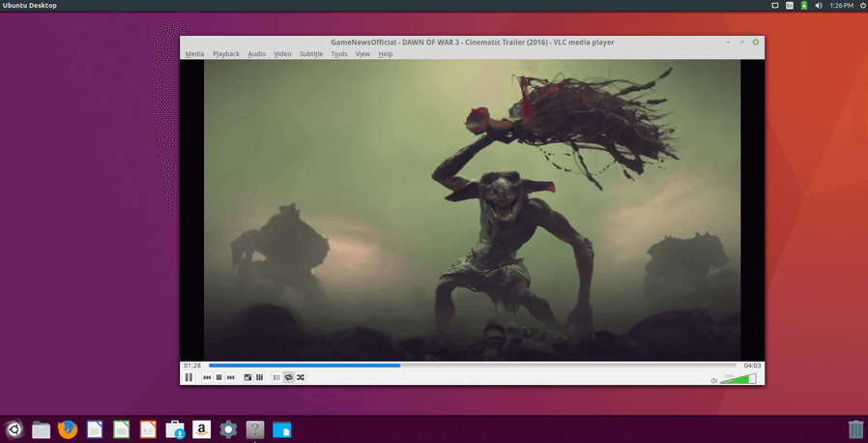
Task: Toggle loop repeat mode
Action: pyautogui.click(x=288, y=377)
